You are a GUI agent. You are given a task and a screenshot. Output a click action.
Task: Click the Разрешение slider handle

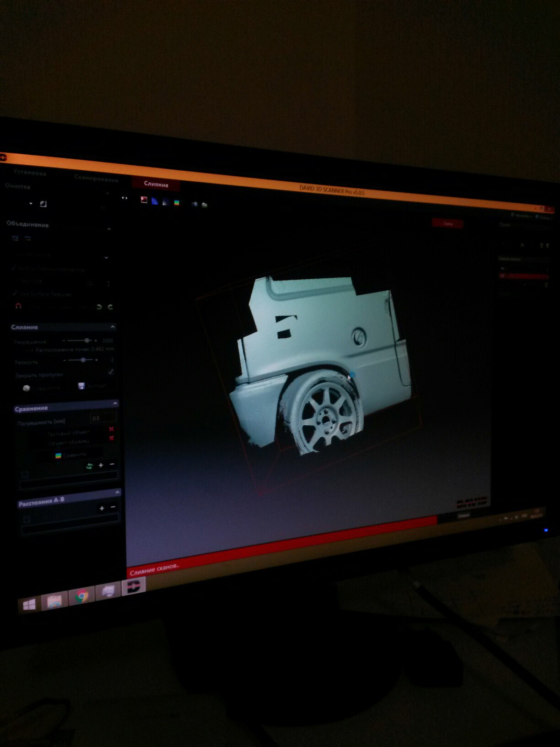87,341
